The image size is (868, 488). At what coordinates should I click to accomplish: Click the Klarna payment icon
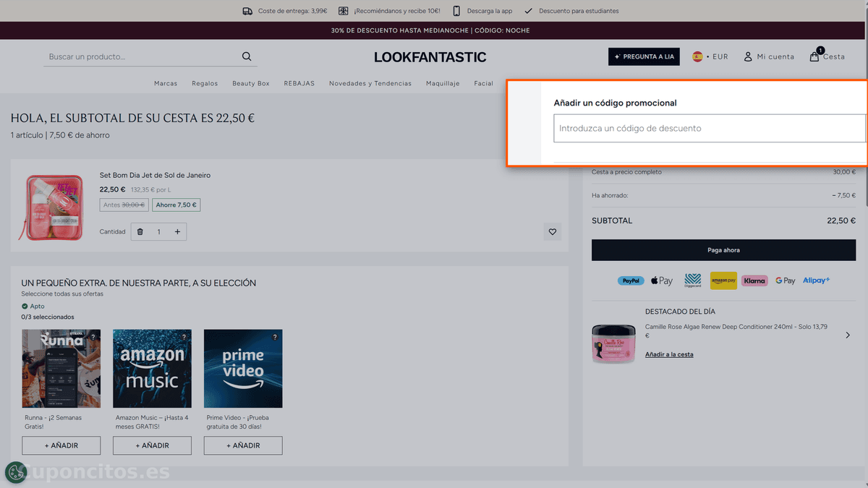coord(754,281)
